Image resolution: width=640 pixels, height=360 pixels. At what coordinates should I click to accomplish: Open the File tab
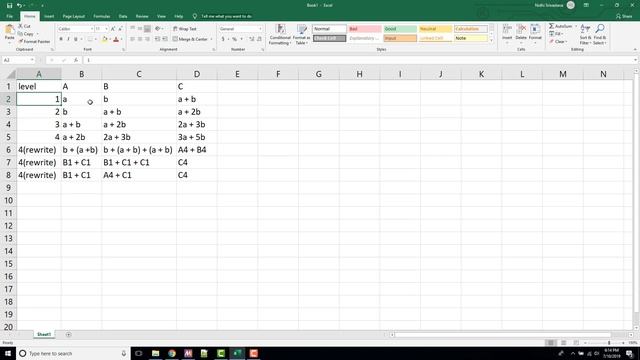click(10, 16)
